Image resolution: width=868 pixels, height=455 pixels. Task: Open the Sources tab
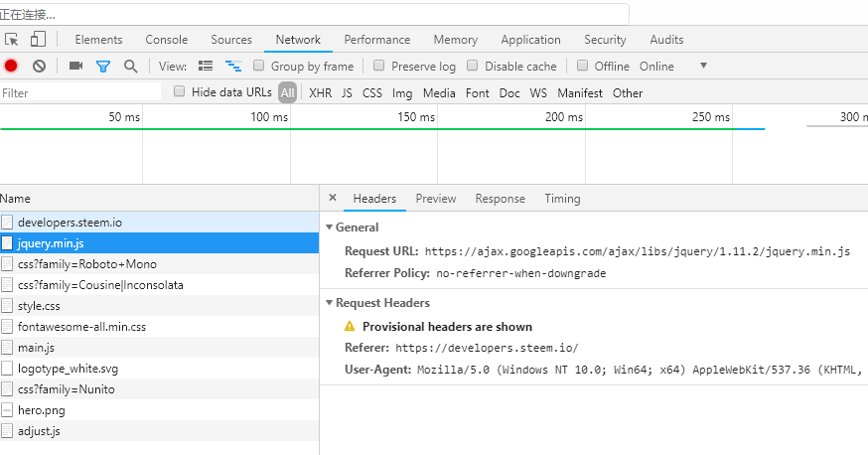[231, 40]
